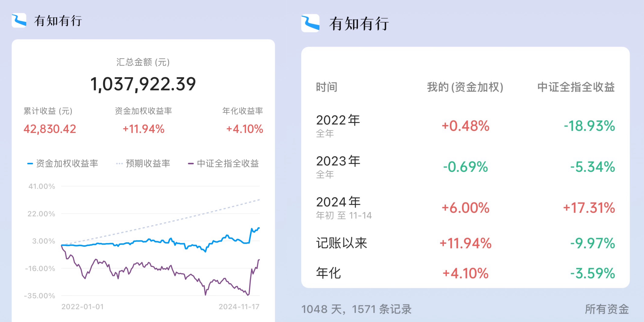Image resolution: width=644 pixels, height=322 pixels.
Task: Select the 记账以来 row
Action: 465,243
